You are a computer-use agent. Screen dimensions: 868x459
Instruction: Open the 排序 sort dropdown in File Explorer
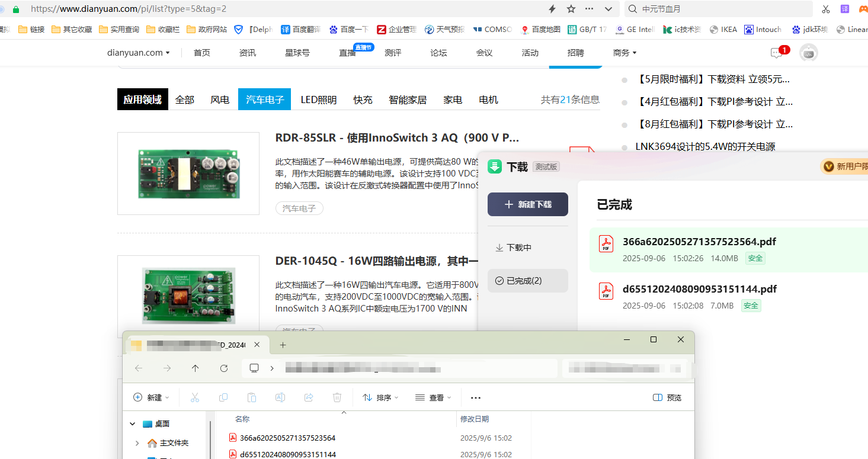click(380, 397)
